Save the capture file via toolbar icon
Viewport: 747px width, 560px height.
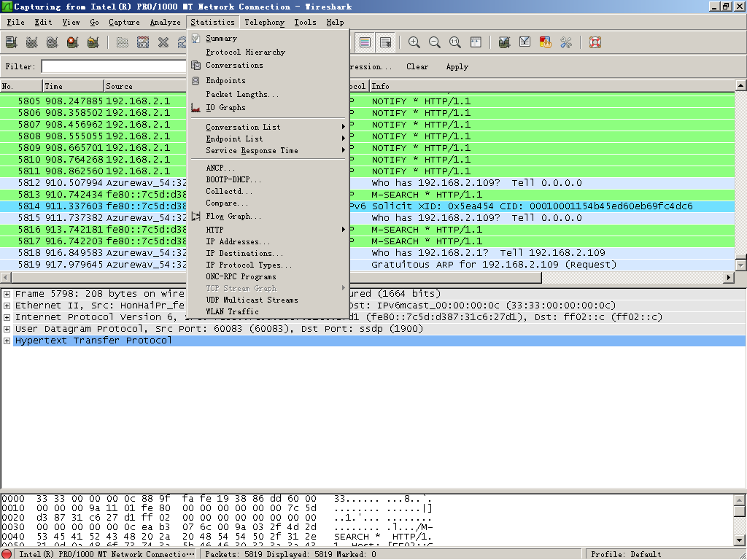(x=143, y=42)
